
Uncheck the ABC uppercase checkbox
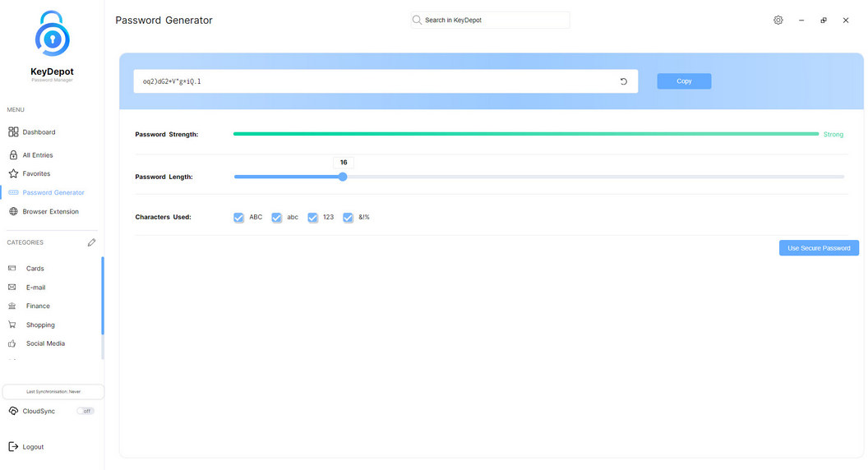[x=238, y=218]
